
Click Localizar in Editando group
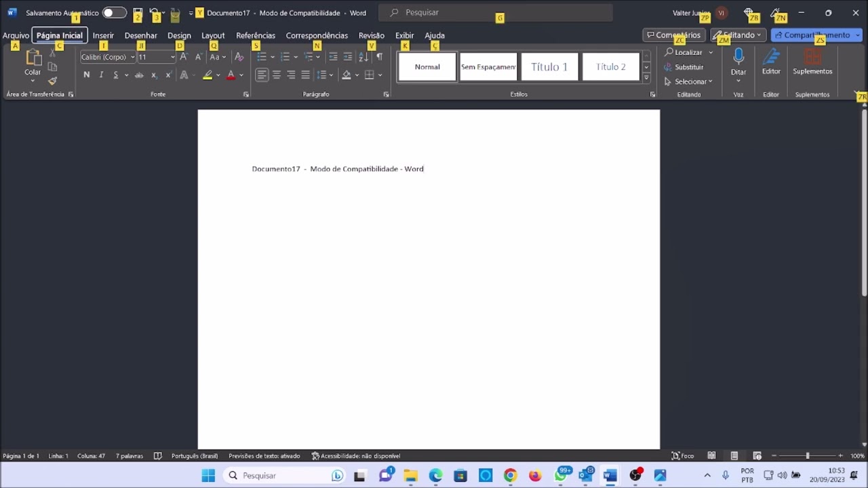coord(683,52)
